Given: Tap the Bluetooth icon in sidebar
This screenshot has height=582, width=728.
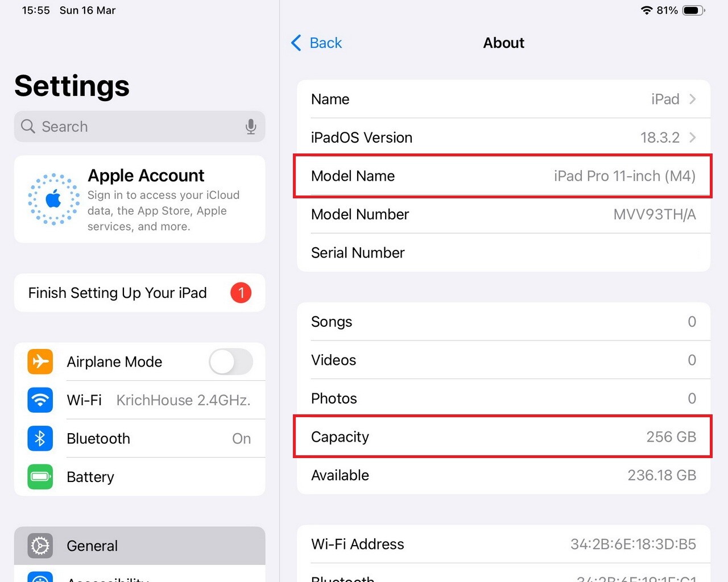Looking at the screenshot, I should point(40,438).
